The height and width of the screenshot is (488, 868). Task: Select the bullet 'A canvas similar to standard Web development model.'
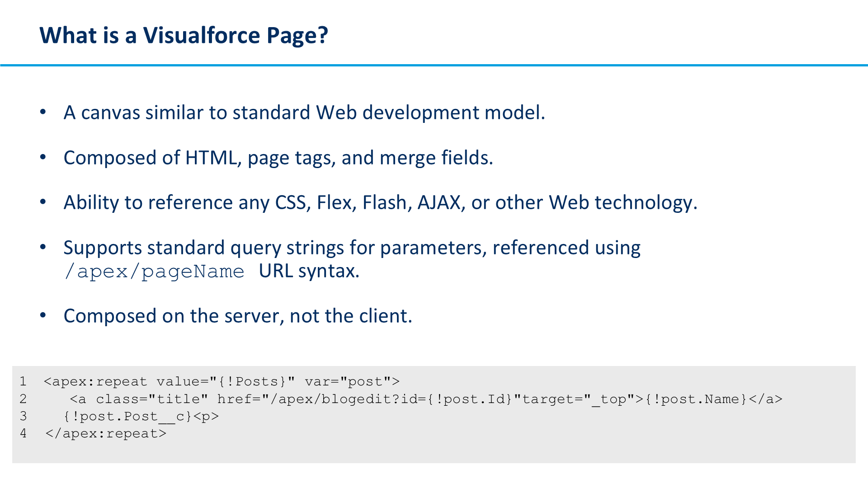(304, 113)
